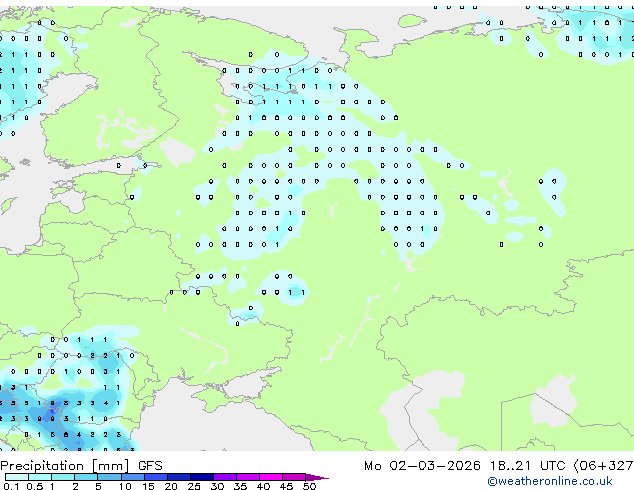Click the 40–45 mm magenta legend swatch

point(271,477)
